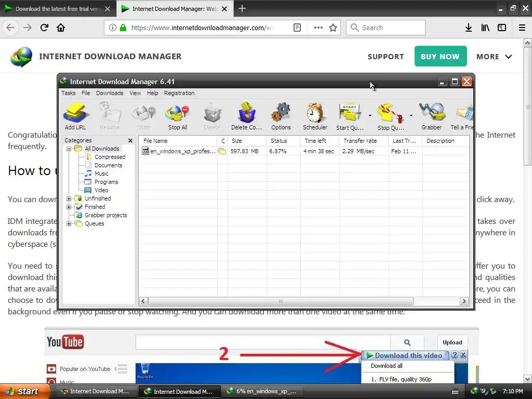Sort downloads by Size column header
The image size is (532, 399).
[x=247, y=141]
